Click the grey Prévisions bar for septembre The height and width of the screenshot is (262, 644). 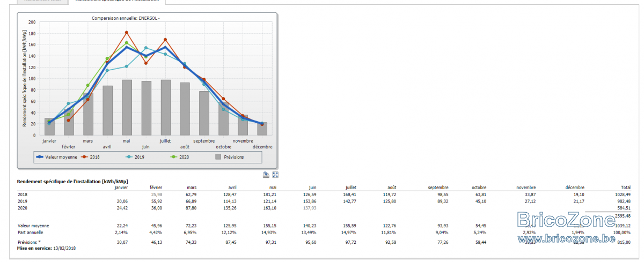coord(204,113)
